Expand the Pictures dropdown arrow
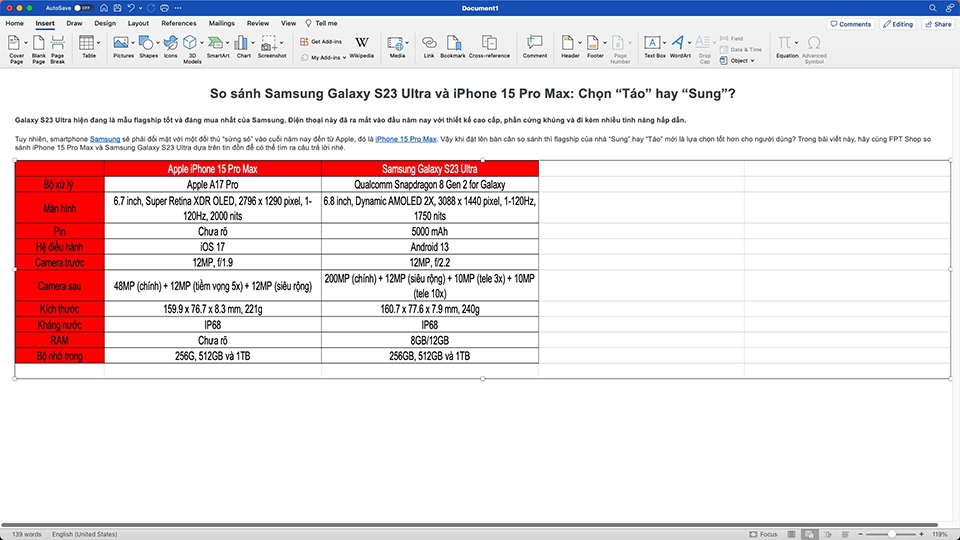Screen dimensions: 960x540 (132, 43)
